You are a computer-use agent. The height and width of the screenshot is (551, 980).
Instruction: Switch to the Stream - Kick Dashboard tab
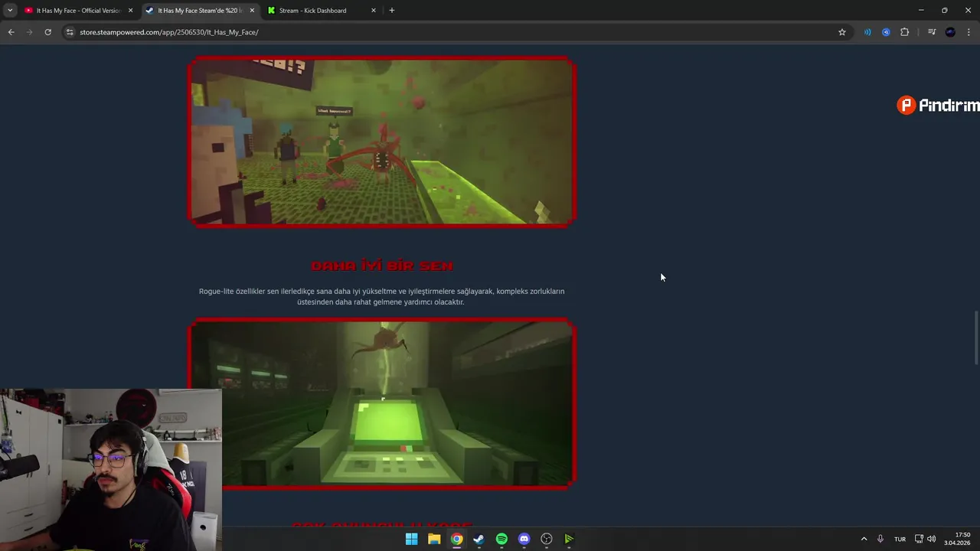coord(312,11)
